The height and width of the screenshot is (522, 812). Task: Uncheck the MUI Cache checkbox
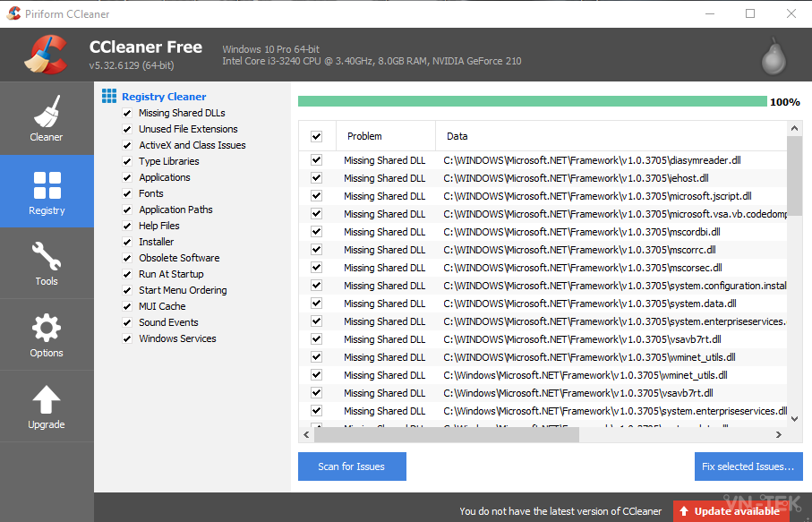pyautogui.click(x=127, y=306)
